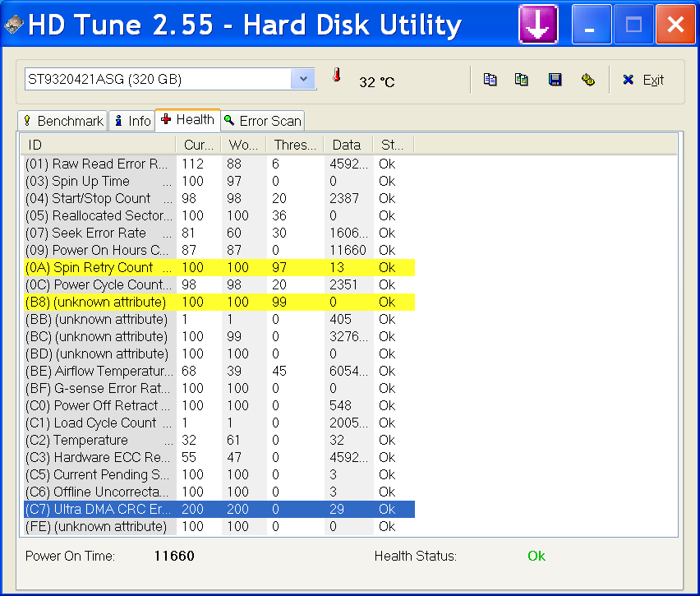The image size is (700, 596).
Task: Select the (C1) Load Cycle Count row
Action: click(219, 423)
